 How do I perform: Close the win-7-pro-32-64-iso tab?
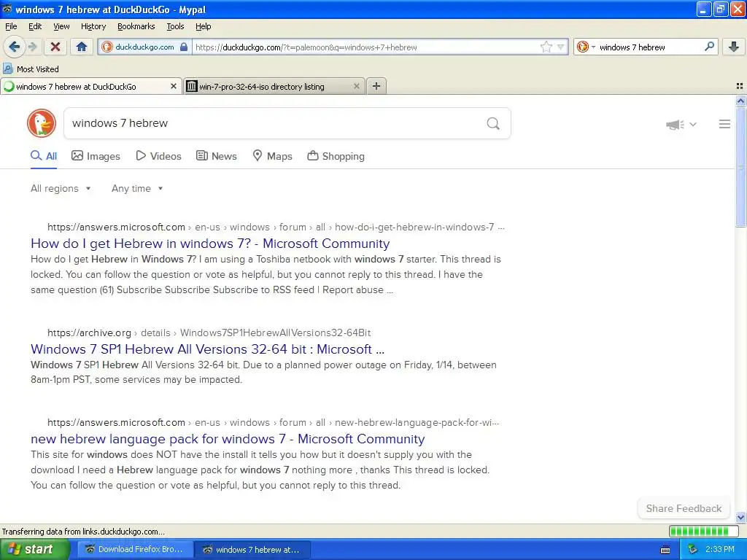pos(356,86)
